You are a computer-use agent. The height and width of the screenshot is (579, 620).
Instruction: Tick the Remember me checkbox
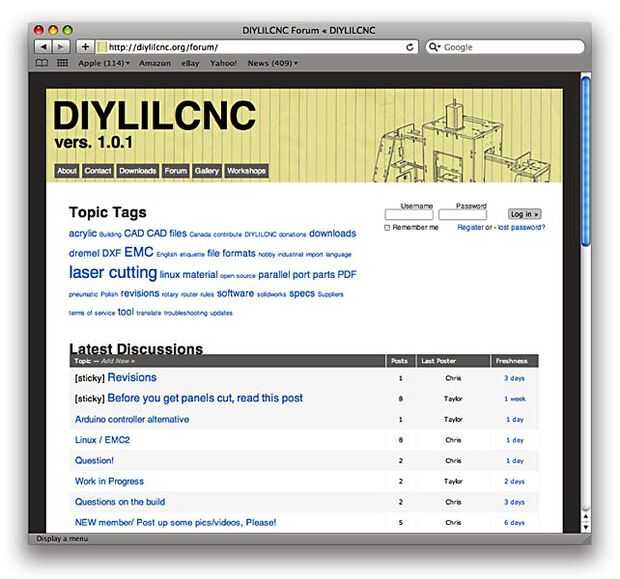click(387, 227)
